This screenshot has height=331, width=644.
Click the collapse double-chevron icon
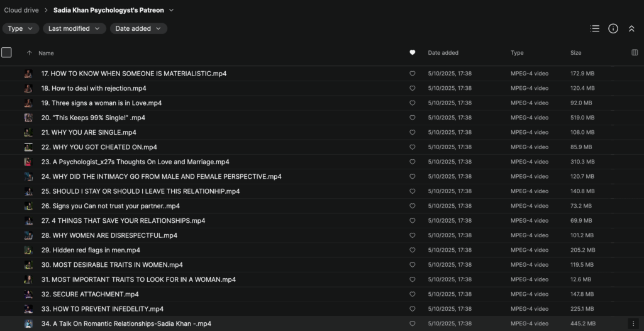(x=631, y=28)
